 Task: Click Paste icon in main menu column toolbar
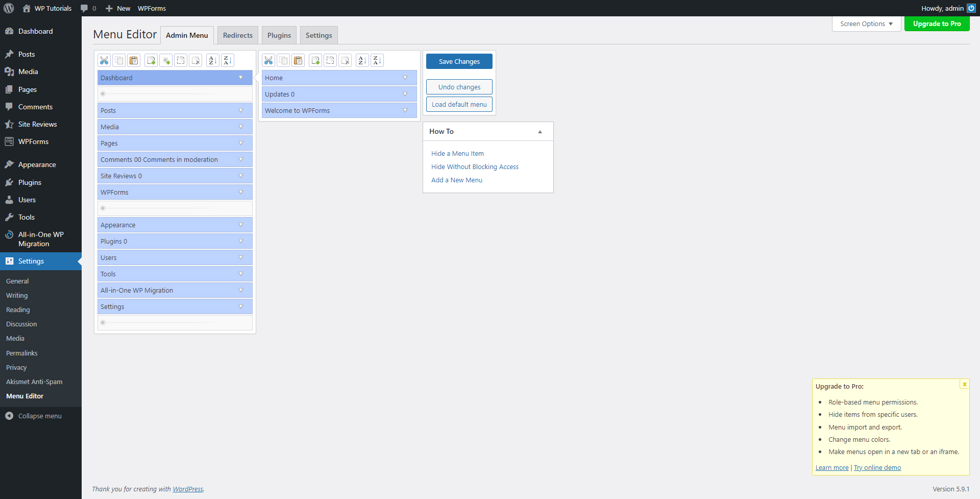pos(134,60)
